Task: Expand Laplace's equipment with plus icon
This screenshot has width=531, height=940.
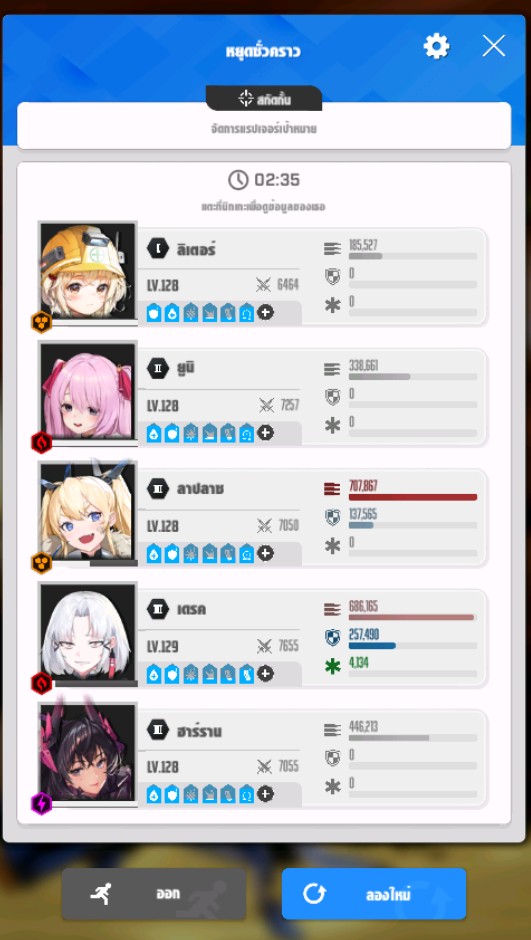Action: pyautogui.click(x=266, y=553)
